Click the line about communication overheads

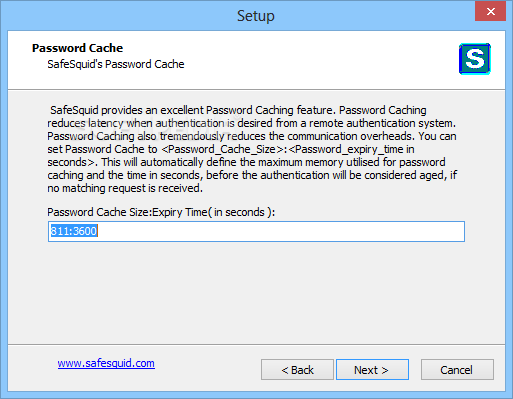coord(252,136)
